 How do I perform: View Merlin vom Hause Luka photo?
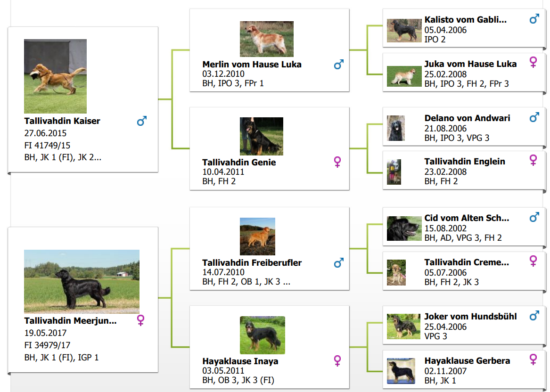click(266, 39)
